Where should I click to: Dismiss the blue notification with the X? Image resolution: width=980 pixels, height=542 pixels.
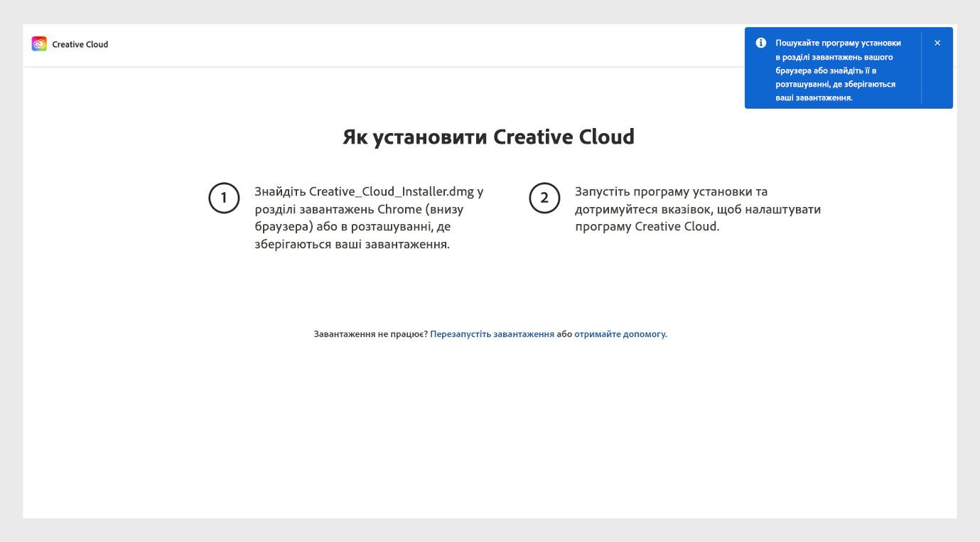click(937, 43)
